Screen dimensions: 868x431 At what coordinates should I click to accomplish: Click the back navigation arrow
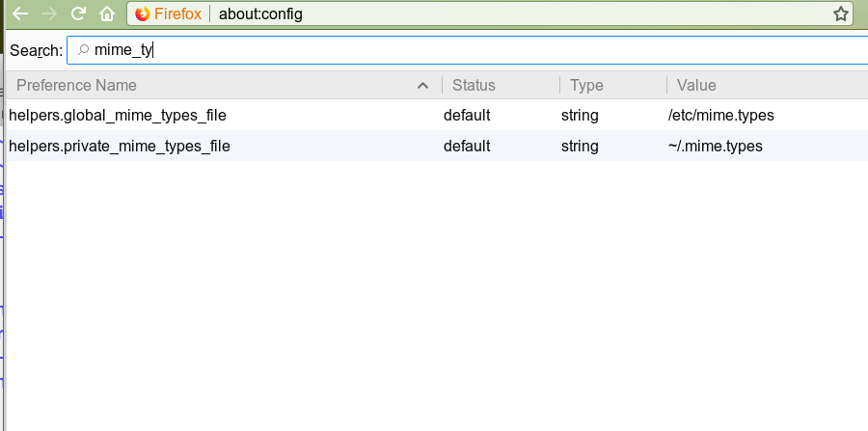pos(20,13)
